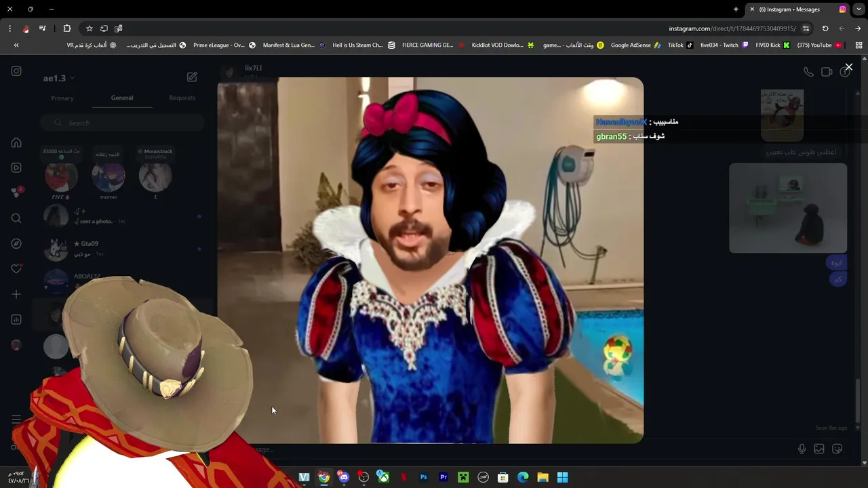The height and width of the screenshot is (488, 868).
Task: Click the shared reel thumbnail in chat
Action: coord(788,208)
